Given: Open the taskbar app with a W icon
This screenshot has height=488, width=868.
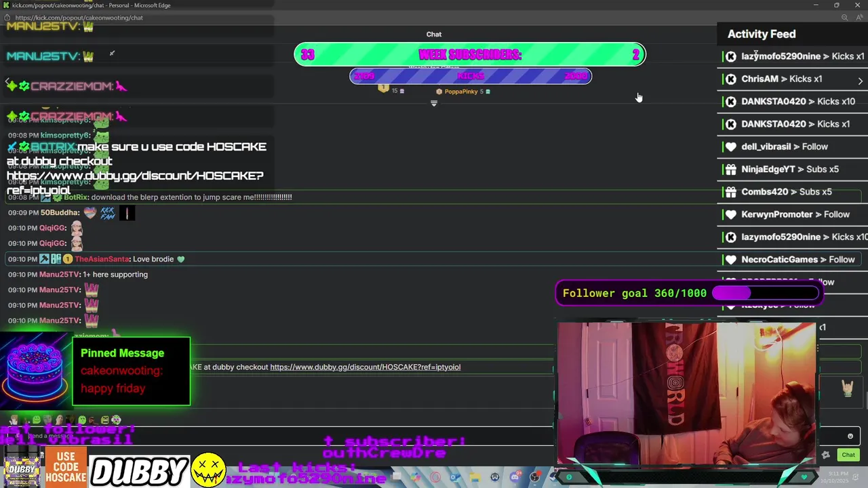Looking at the screenshot, I should click(495, 478).
